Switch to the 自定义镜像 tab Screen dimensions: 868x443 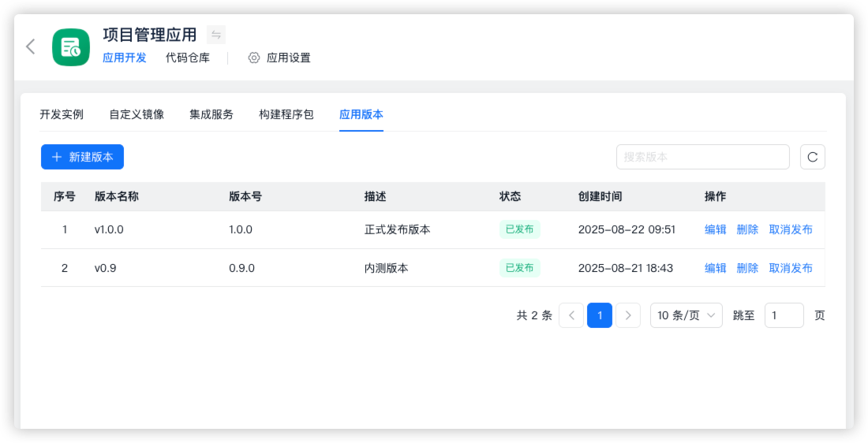pos(137,114)
